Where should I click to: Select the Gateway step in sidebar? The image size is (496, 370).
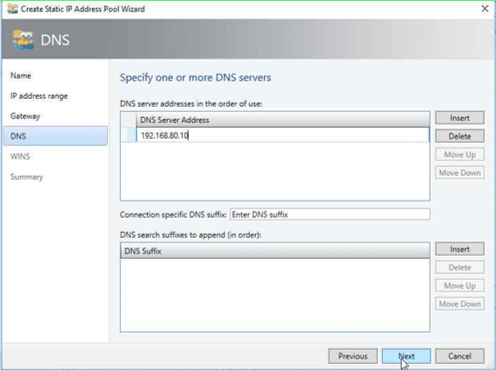25,116
